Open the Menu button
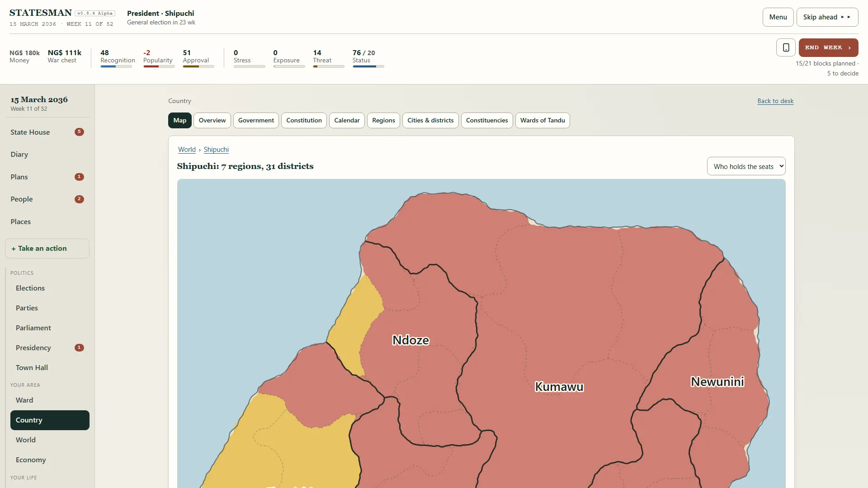This screenshot has height=488, width=868. coord(778,17)
